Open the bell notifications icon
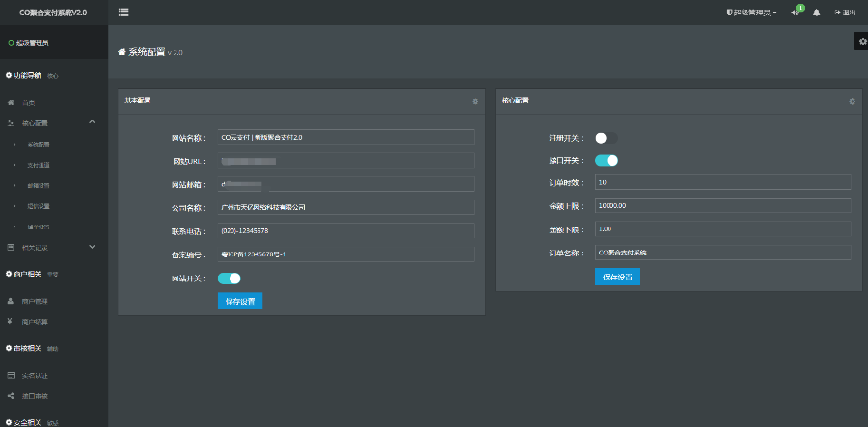Image resolution: width=868 pixels, height=427 pixels. pos(817,13)
